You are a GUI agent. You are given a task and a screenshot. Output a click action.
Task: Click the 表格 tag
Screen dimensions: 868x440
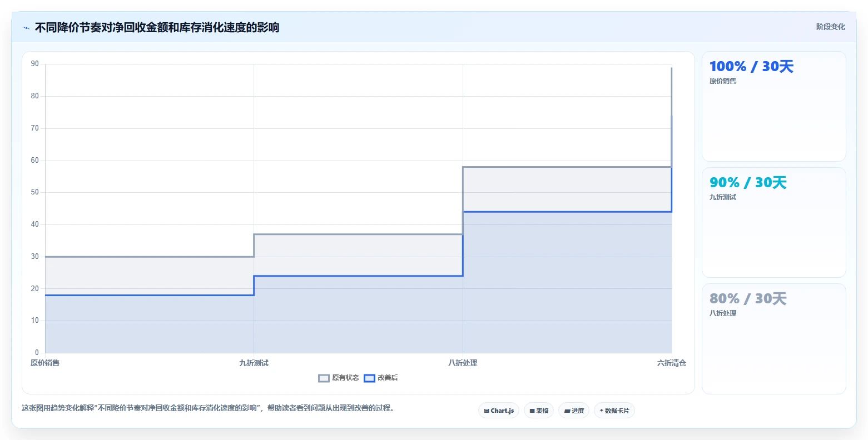(539, 411)
